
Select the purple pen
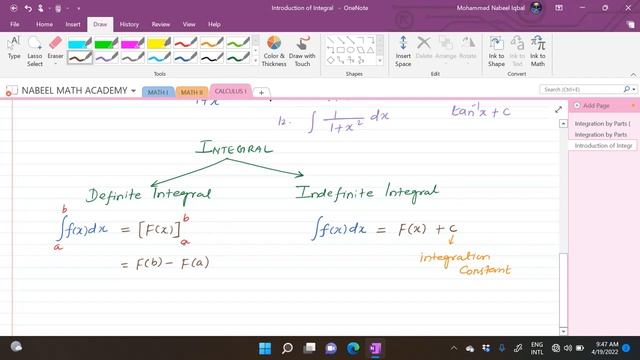[x=106, y=58]
